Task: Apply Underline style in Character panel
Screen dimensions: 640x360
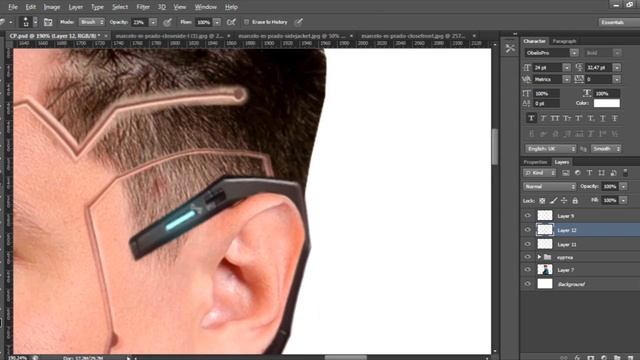Action: (603, 118)
